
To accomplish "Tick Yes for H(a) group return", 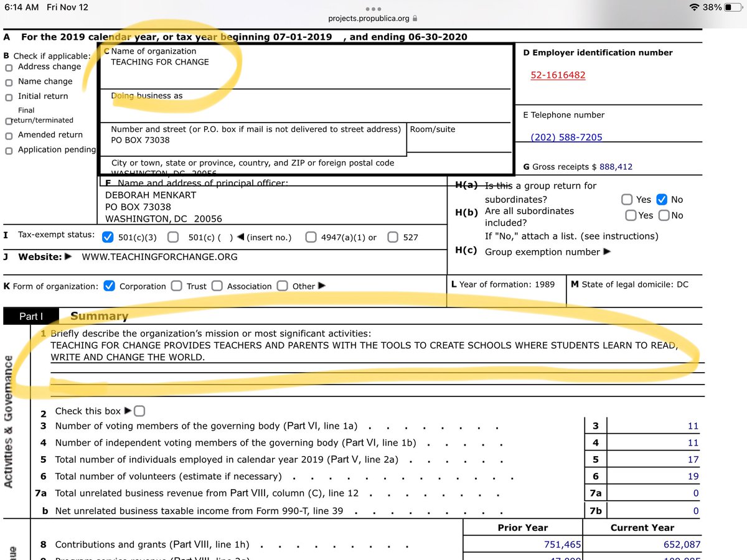I will tap(627, 199).
